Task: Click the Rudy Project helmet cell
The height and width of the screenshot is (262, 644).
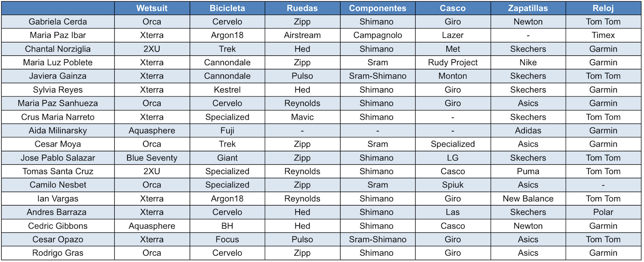Action: [x=453, y=63]
